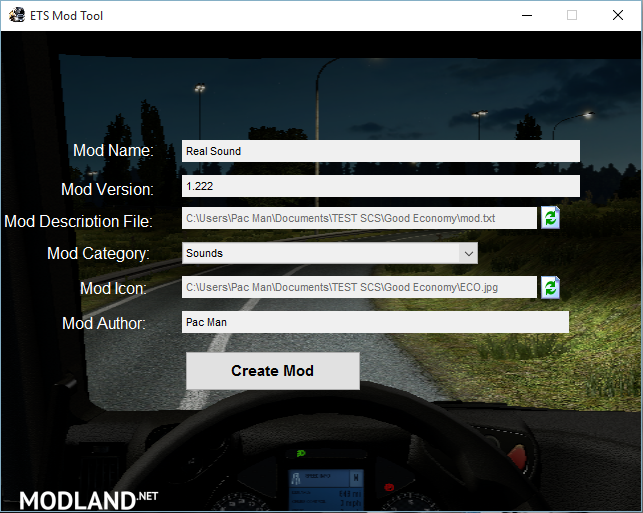Click the Create Mod button

click(x=273, y=371)
